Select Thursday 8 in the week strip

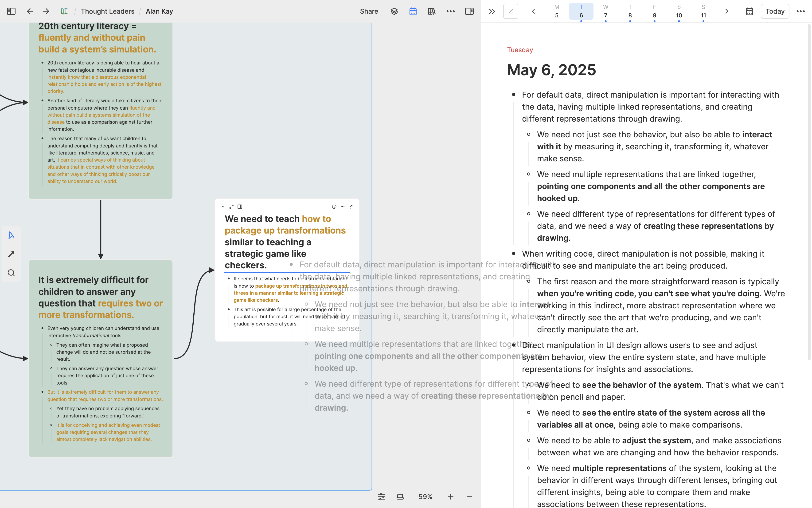tap(630, 12)
